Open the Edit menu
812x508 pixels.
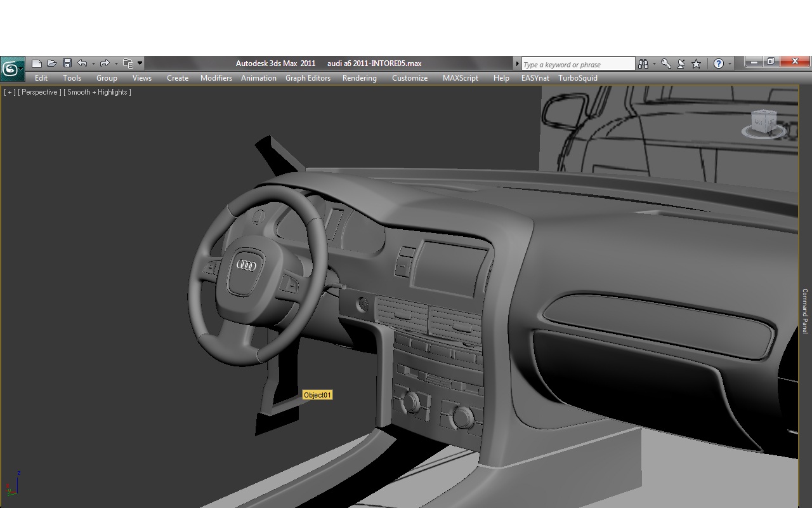click(x=41, y=78)
